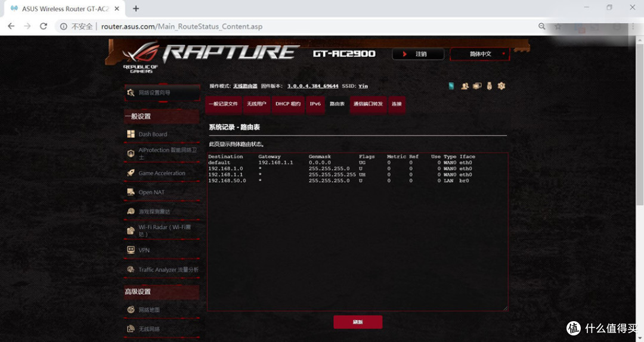
Task: Click the Game Acceleration menu label
Action: [162, 173]
